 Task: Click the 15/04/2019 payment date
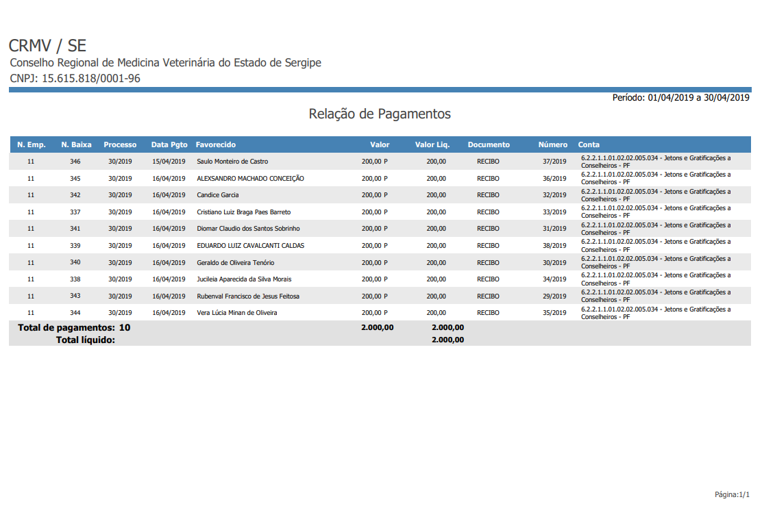click(169, 162)
